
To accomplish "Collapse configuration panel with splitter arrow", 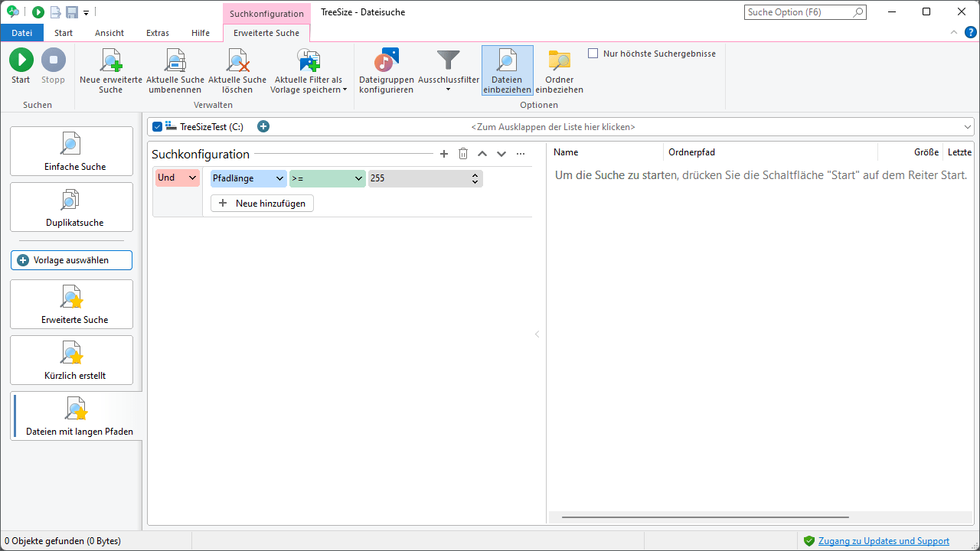I will point(537,334).
